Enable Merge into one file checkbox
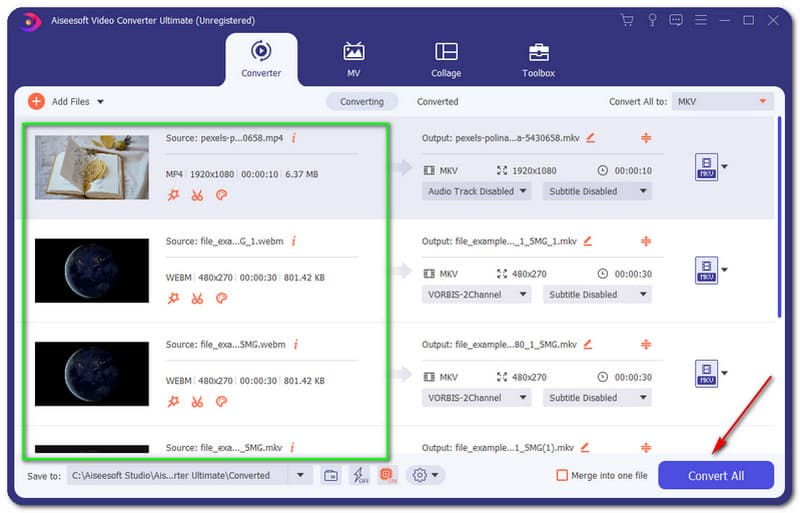Viewport: 800px width, 513px height. [x=562, y=476]
